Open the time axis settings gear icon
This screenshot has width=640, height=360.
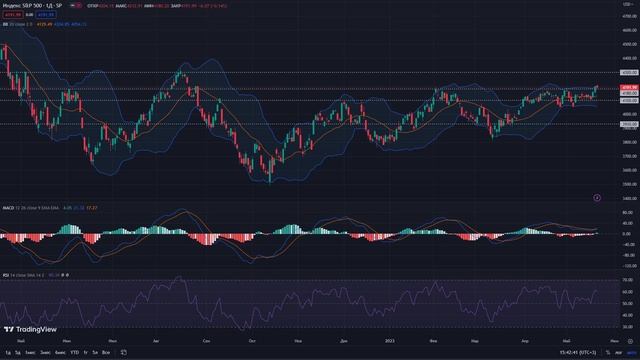pyautogui.click(x=631, y=341)
